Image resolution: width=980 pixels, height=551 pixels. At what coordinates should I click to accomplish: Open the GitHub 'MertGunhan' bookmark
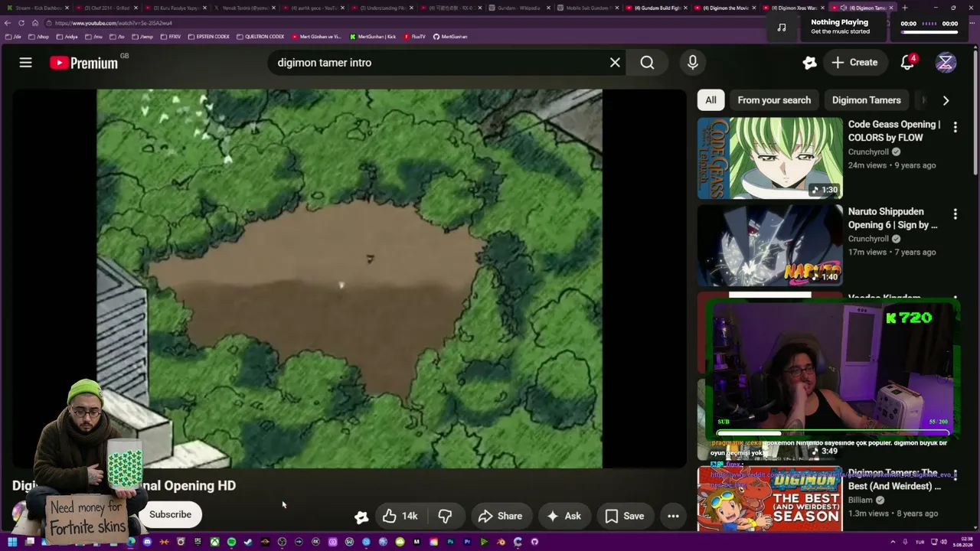450,37
